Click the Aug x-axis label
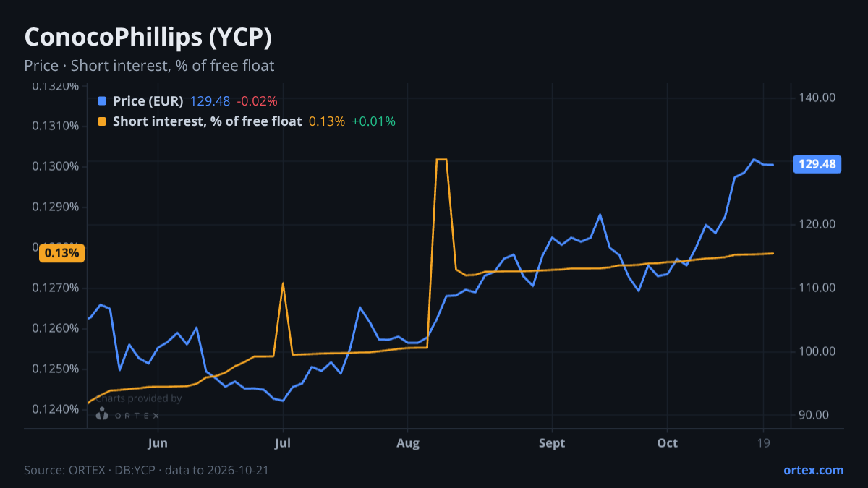Viewport: 868px width, 488px height. point(408,442)
